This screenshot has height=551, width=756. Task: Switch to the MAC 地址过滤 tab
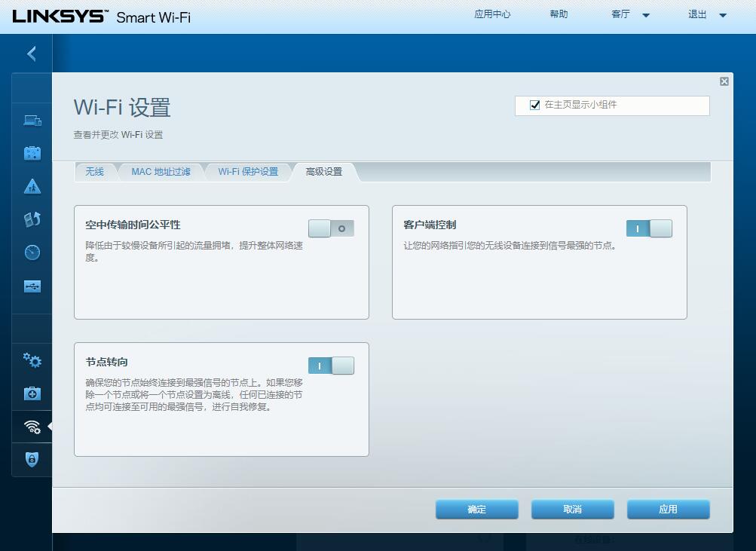pyautogui.click(x=161, y=172)
